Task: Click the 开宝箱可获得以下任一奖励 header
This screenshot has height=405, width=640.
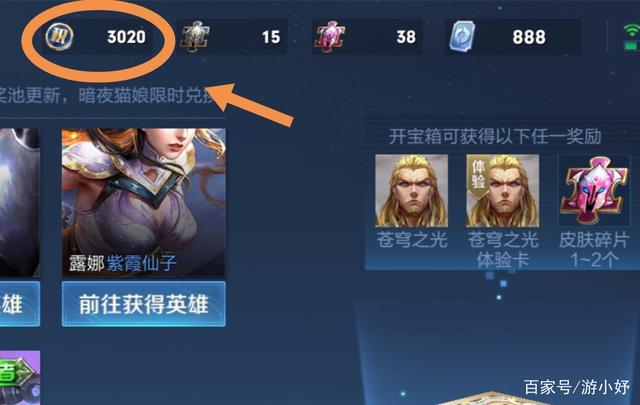Action: [495, 136]
